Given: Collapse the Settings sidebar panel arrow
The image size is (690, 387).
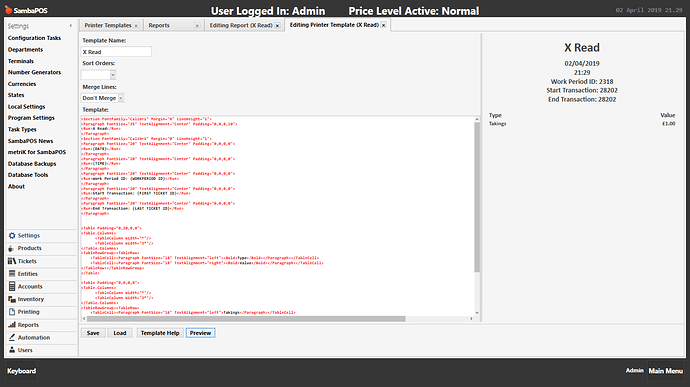Looking at the screenshot, I should (x=71, y=26).
